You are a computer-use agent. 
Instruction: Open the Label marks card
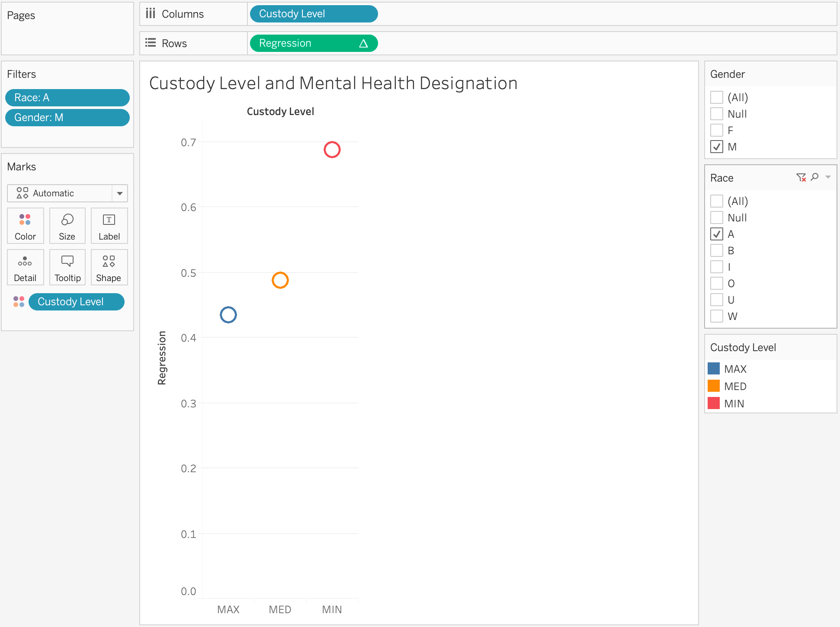coord(109,226)
